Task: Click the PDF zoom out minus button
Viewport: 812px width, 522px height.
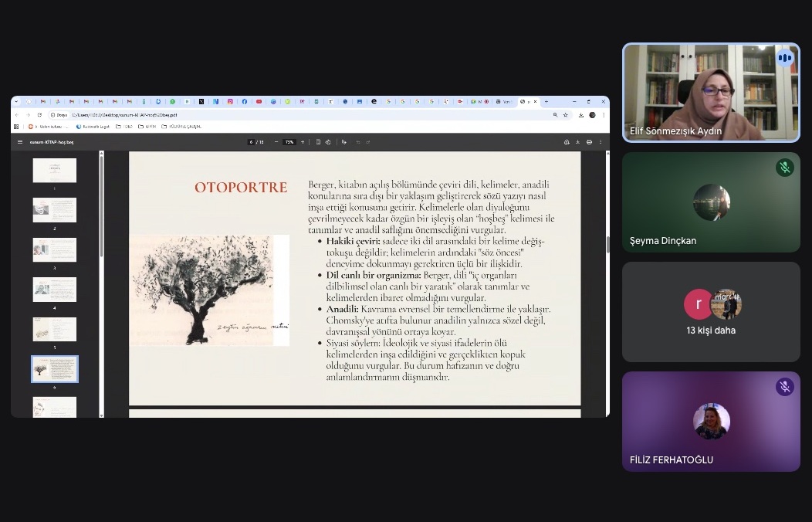Action: point(276,142)
